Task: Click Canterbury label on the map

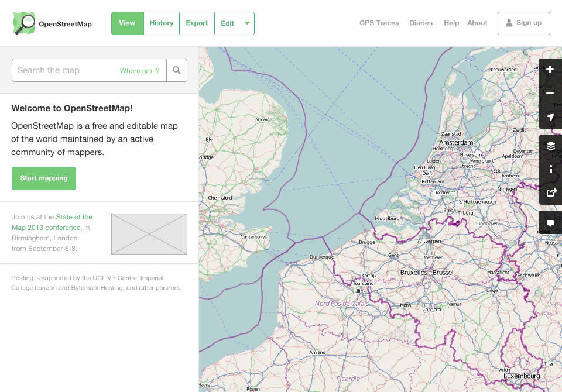Action: click(253, 236)
